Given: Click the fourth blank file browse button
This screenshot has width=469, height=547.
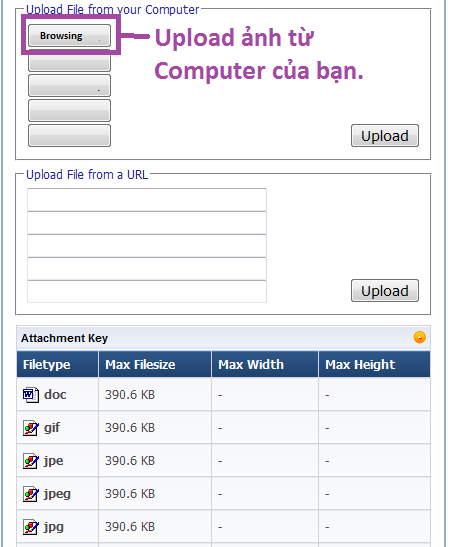Looking at the screenshot, I should click(x=69, y=111).
